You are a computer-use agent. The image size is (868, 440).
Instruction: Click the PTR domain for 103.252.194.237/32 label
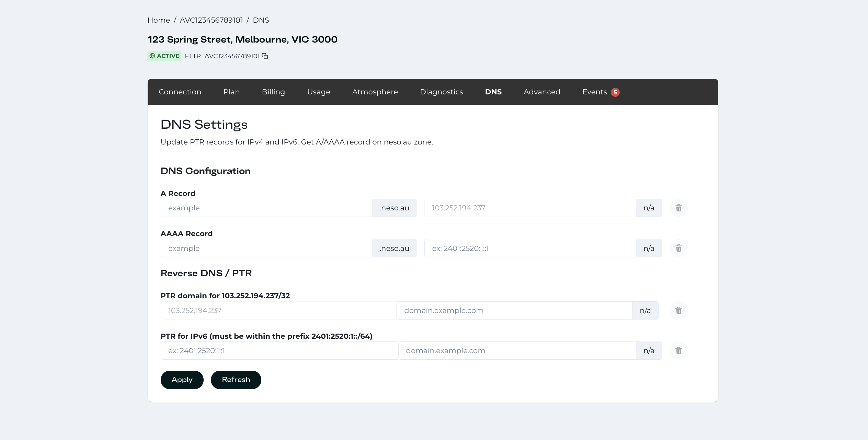[225, 296]
